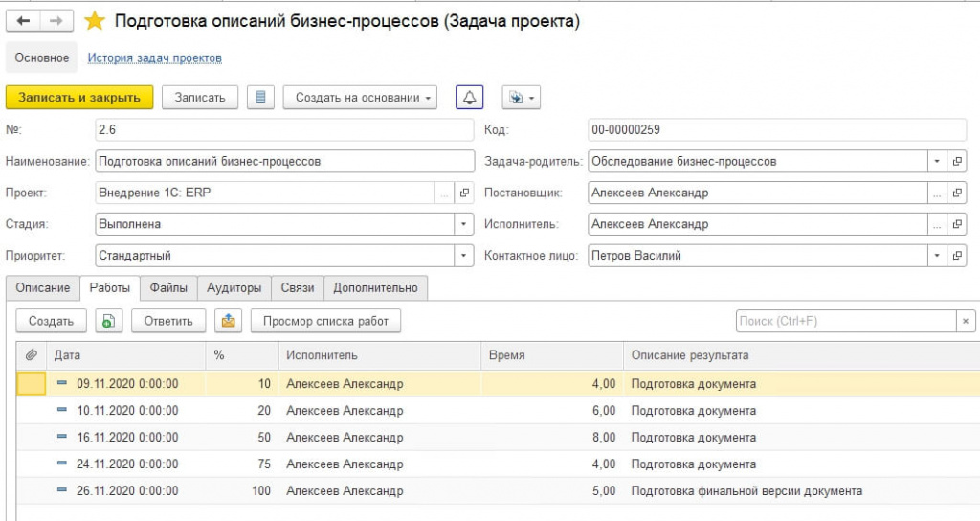Switch to the Файлы tab

click(x=168, y=287)
